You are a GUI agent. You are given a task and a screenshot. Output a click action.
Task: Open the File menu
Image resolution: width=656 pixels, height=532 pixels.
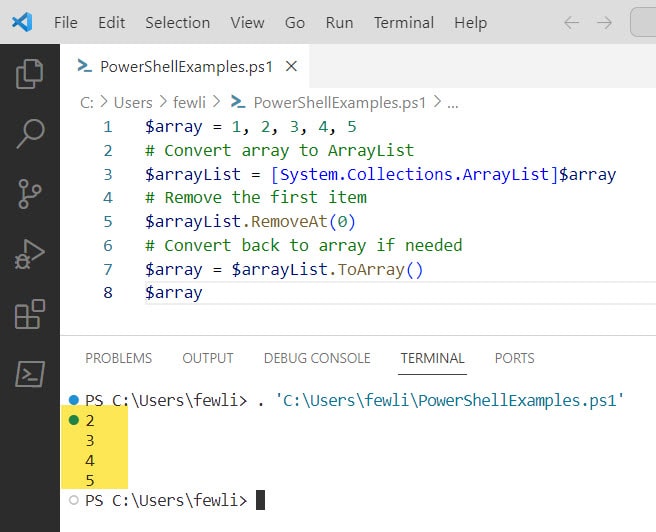(x=66, y=23)
